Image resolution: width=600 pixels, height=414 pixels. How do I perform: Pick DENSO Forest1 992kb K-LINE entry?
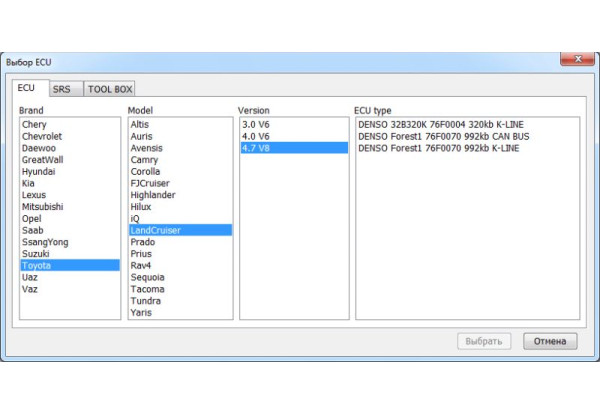440,148
